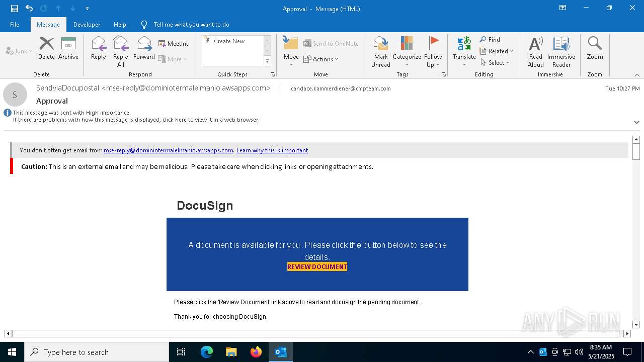Click the Outlook taskbar icon

coord(281,352)
